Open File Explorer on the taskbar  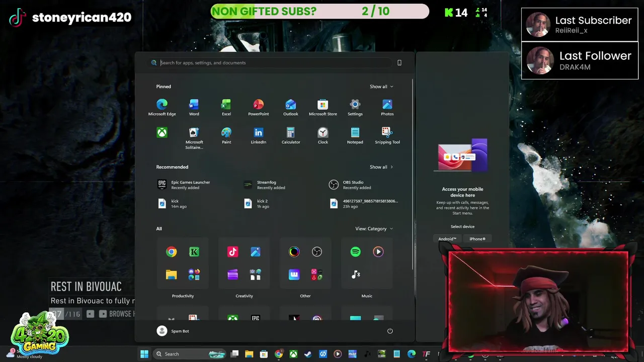tap(249, 354)
